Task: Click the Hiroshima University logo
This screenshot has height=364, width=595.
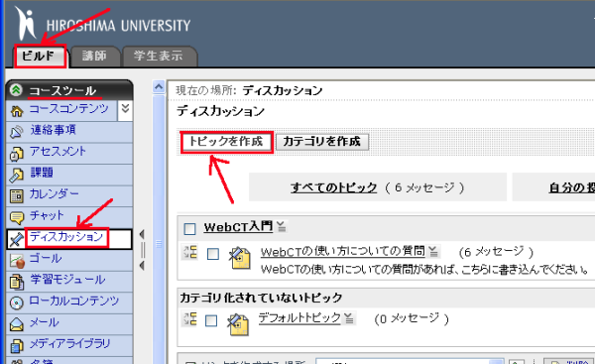Action: (103, 24)
